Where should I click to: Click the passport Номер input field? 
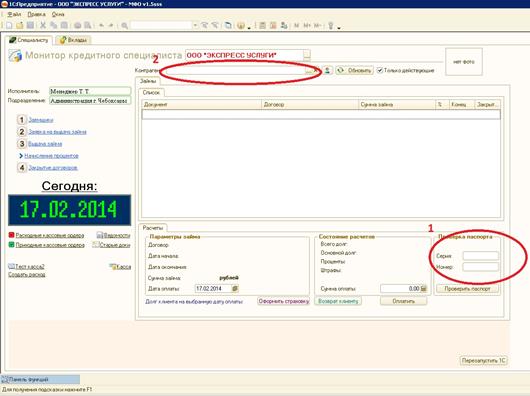pos(480,267)
